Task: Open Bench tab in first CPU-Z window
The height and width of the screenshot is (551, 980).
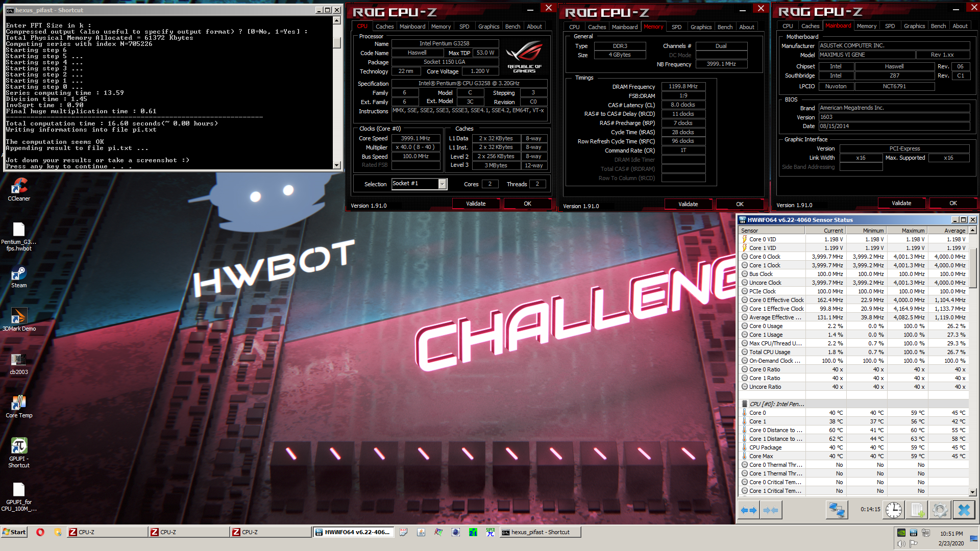Action: coord(512,27)
